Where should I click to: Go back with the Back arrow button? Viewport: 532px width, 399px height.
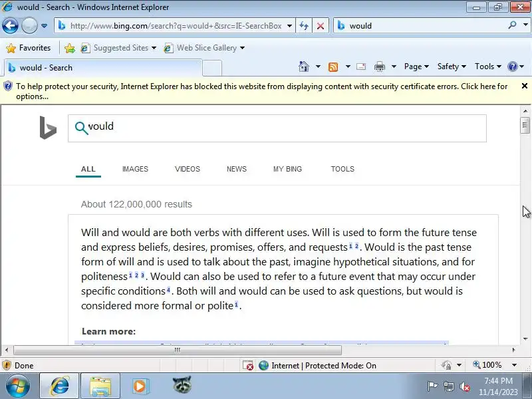click(10, 26)
